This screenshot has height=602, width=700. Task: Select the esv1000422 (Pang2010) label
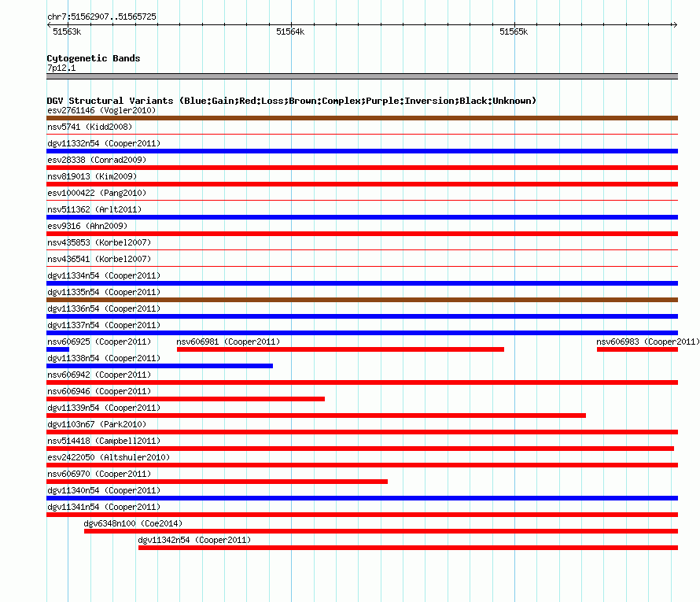click(97, 193)
